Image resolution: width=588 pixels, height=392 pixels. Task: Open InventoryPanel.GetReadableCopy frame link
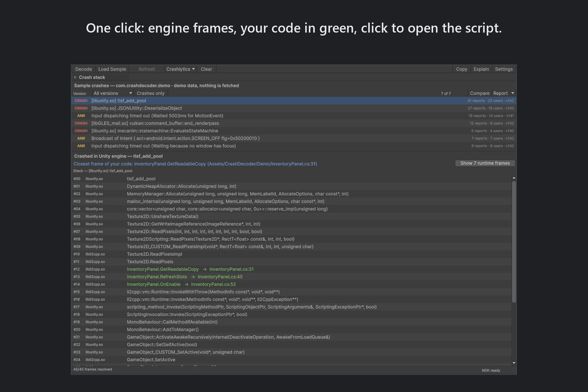click(190, 269)
